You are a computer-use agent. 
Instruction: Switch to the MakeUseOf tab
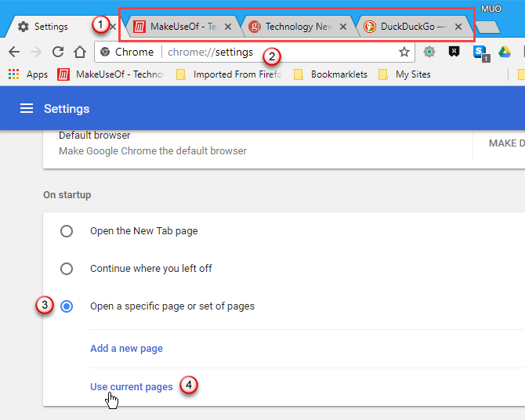point(183,27)
